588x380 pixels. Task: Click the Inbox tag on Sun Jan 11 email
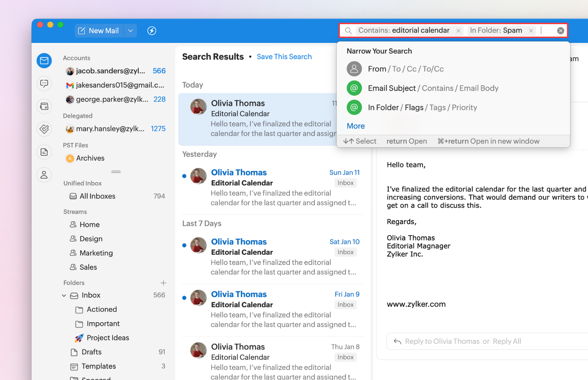click(x=345, y=183)
